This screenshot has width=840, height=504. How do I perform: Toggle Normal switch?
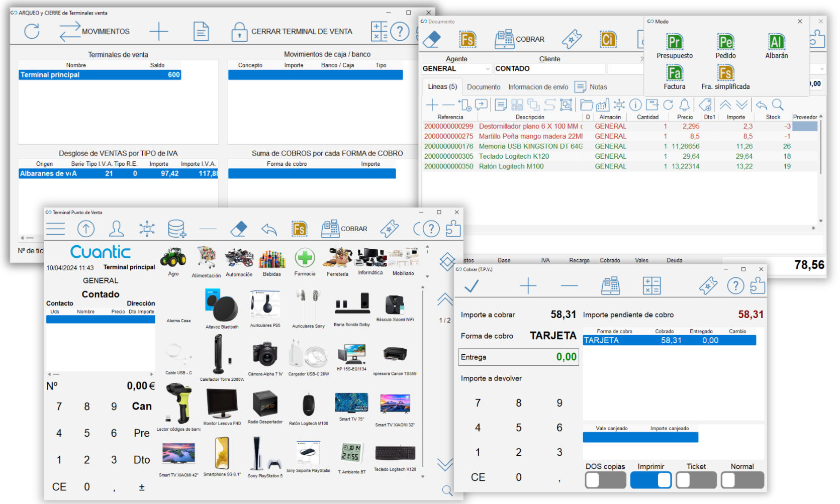coord(742,480)
